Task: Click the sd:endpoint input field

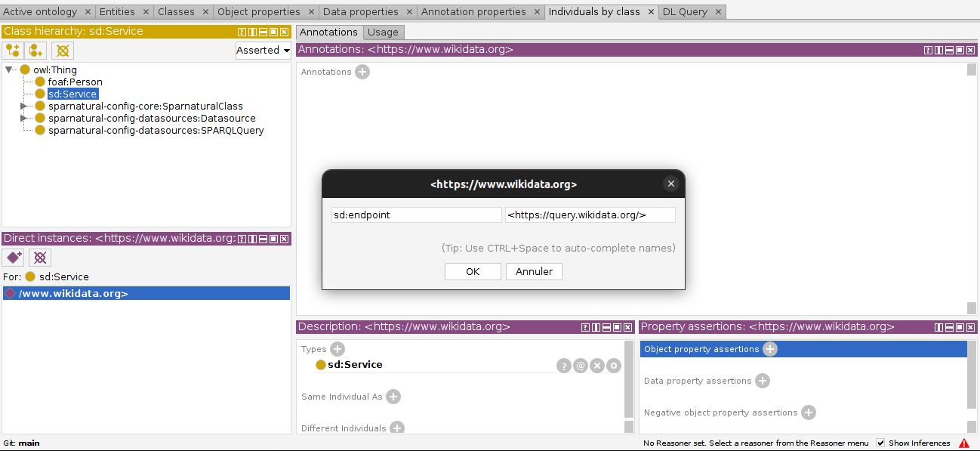Action: coord(417,215)
